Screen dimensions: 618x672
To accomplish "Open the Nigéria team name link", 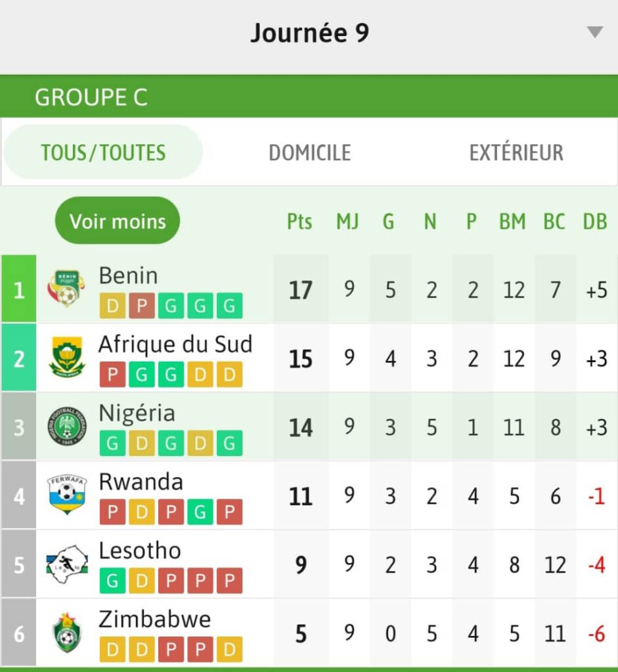I will click(137, 413).
